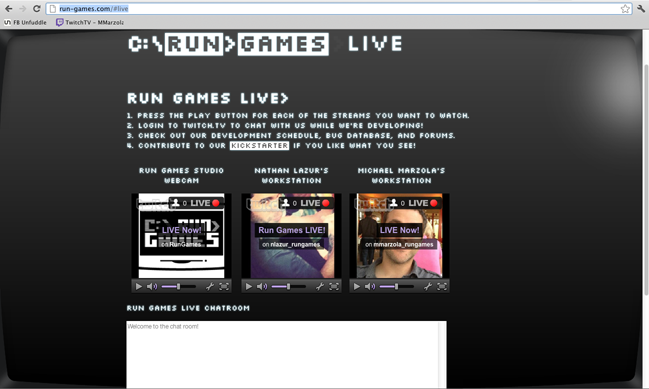This screenshot has width=649, height=389.
Task: Follow the Kickstarter link in step 4
Action: click(260, 146)
